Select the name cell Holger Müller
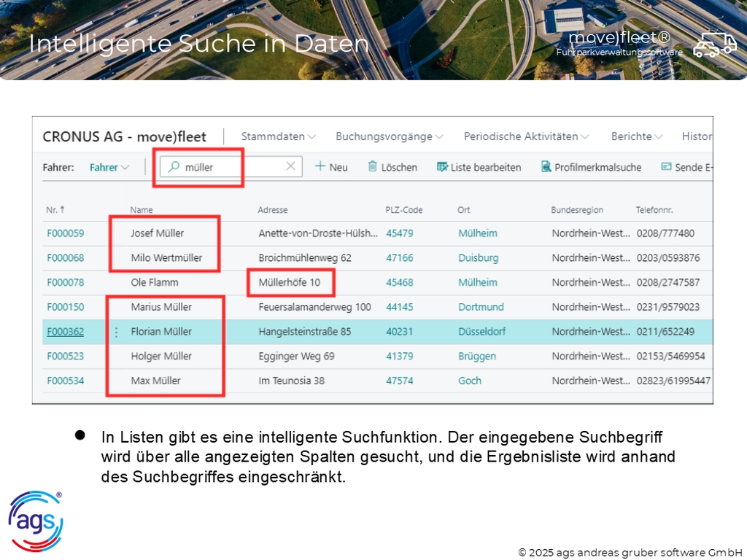The width and height of the screenshot is (747, 560). click(161, 357)
